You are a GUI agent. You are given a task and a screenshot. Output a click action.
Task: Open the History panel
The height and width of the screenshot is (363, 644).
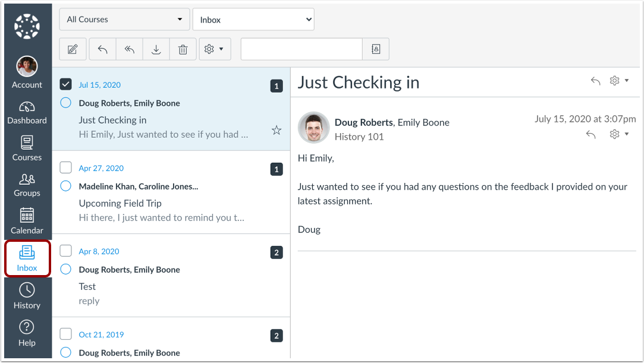pyautogui.click(x=27, y=296)
